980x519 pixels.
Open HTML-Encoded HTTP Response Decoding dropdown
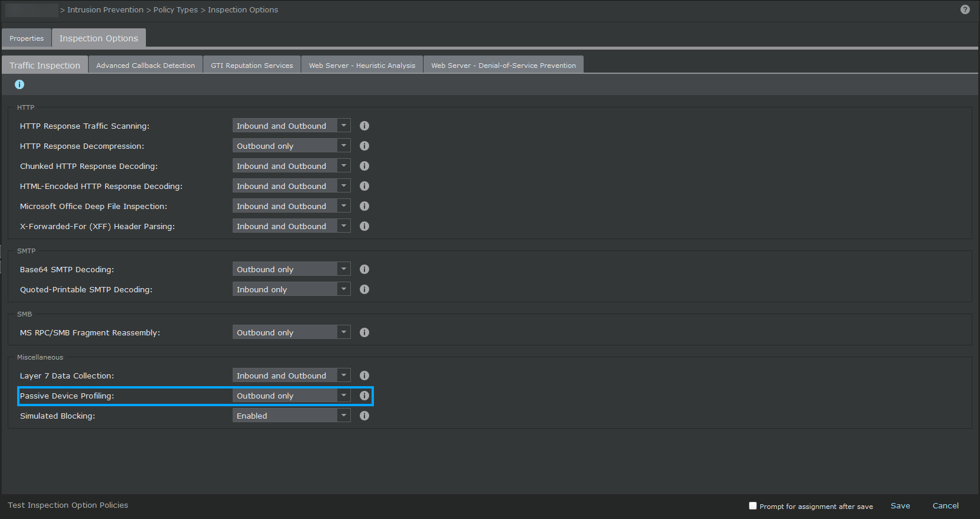pos(291,186)
